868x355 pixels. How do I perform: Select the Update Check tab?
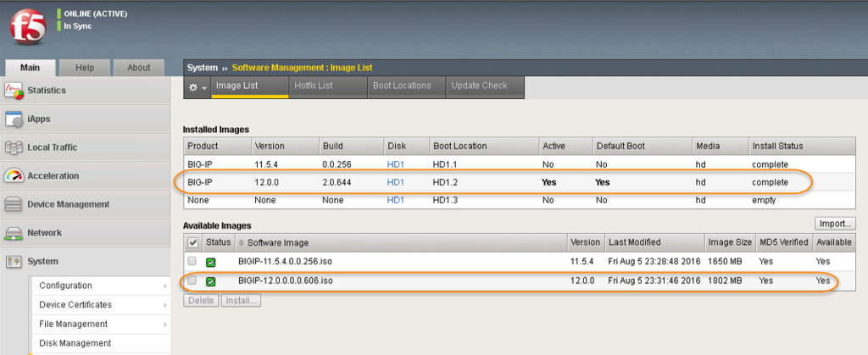(x=485, y=86)
